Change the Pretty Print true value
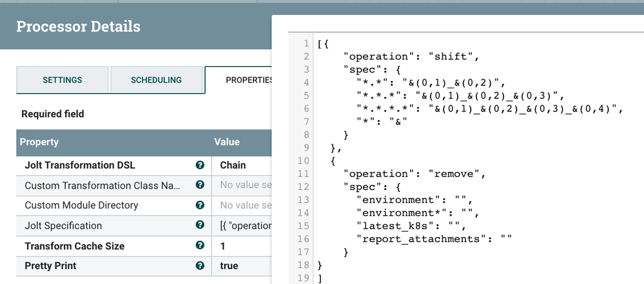 click(229, 266)
